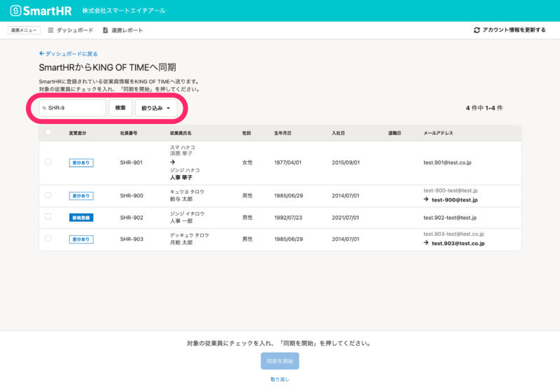Click the SmartHR logo

click(41, 10)
